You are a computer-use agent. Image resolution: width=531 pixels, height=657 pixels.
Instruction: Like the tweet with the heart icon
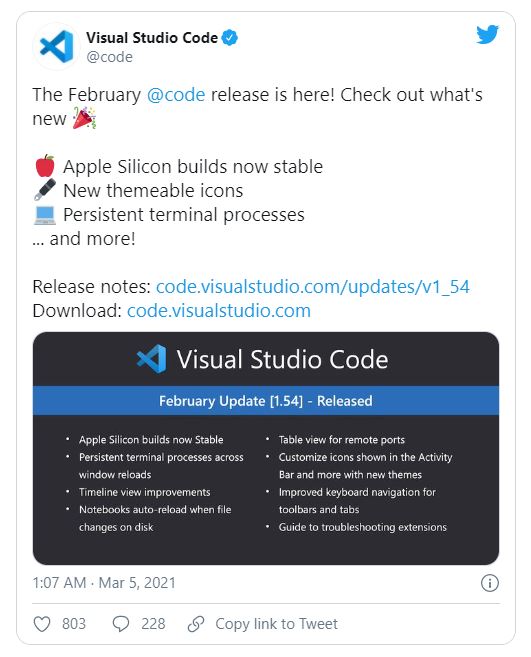click(42, 623)
